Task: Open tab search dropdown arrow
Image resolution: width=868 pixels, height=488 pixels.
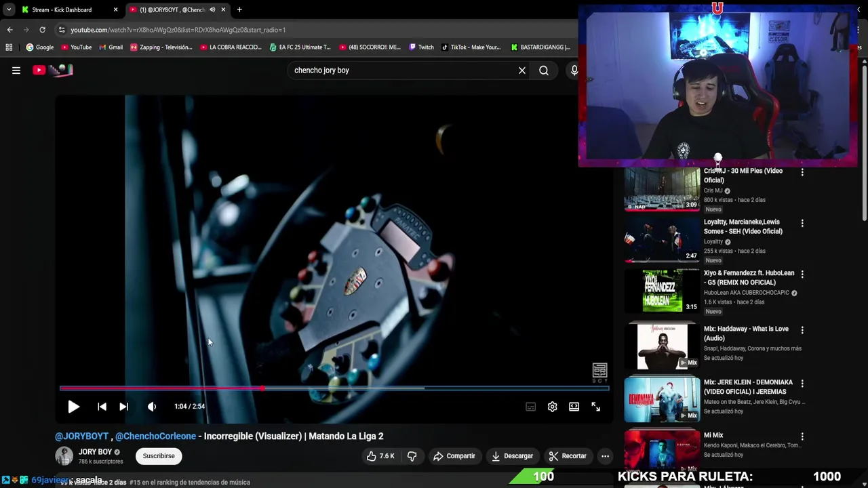Action: click(x=9, y=9)
